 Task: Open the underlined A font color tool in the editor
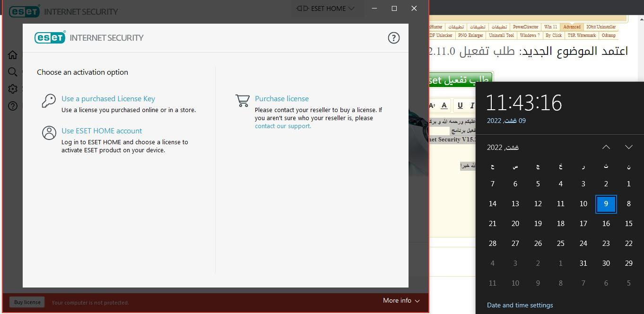(x=444, y=105)
